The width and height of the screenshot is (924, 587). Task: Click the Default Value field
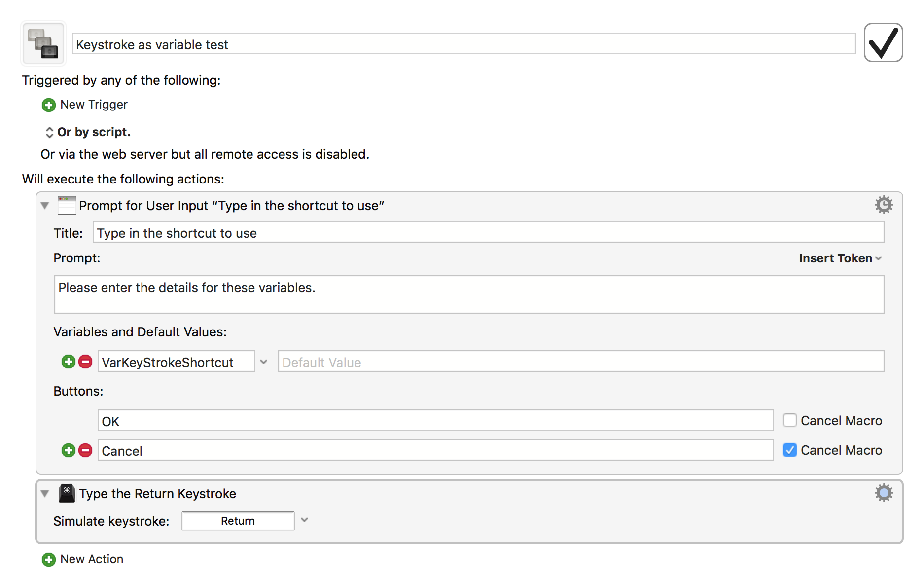click(581, 362)
